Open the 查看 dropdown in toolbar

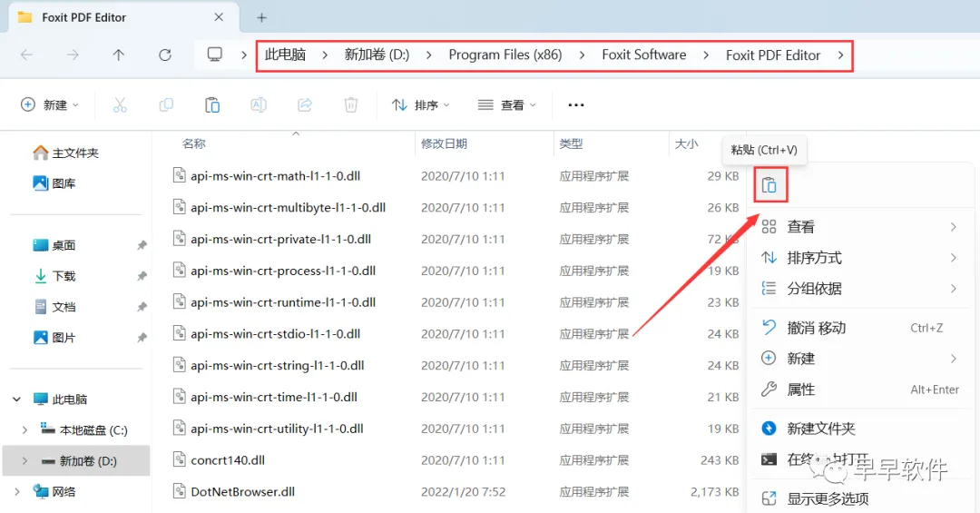[507, 104]
